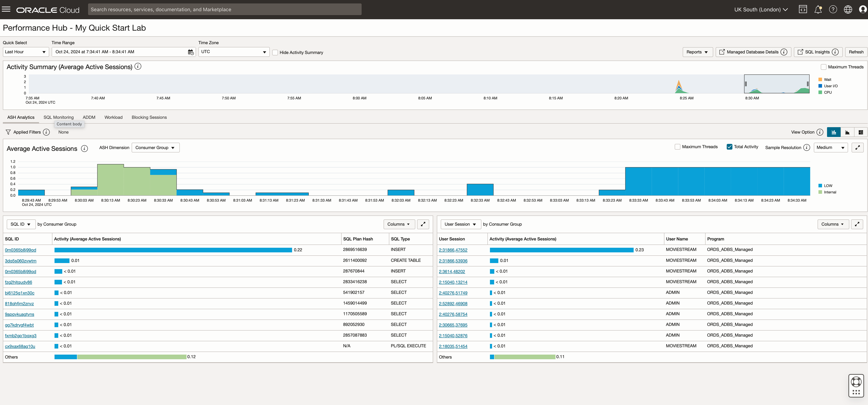Expand the Average Active Sessions chart
The width and height of the screenshot is (868, 405).
[857, 148]
